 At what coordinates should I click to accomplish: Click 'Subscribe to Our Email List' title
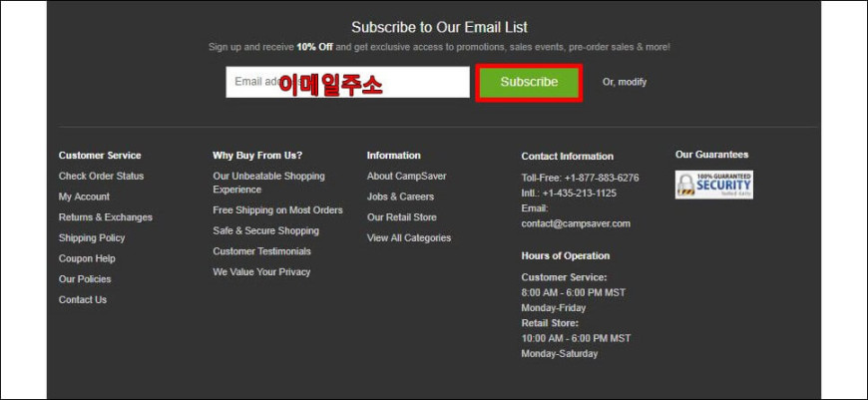[x=440, y=27]
